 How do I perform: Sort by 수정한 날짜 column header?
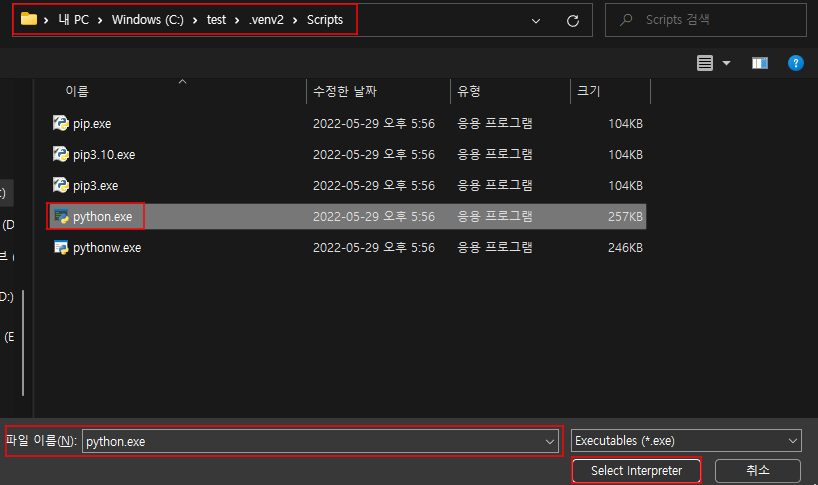(x=345, y=91)
